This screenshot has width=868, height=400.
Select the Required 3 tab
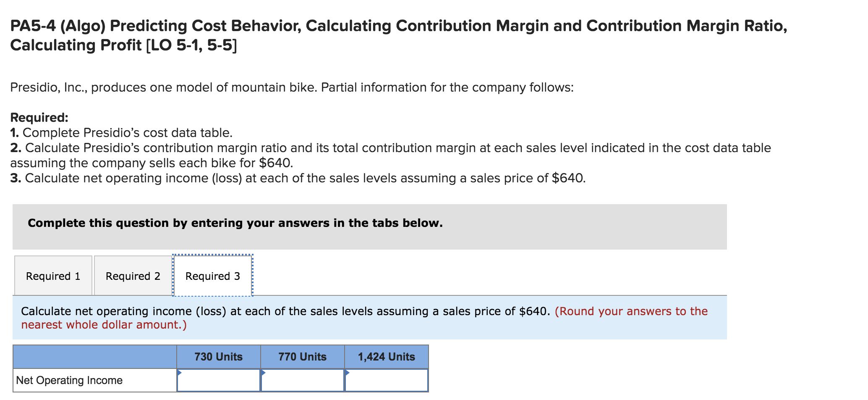point(212,276)
